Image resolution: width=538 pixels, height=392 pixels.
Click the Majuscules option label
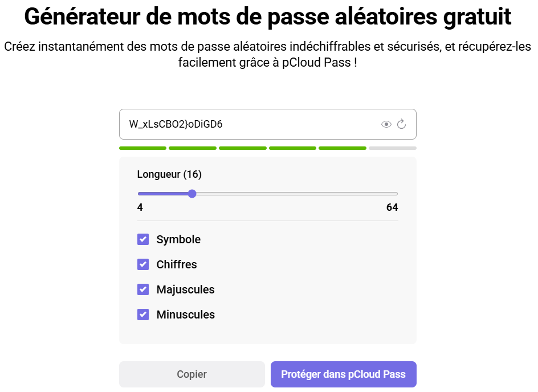[185, 289]
